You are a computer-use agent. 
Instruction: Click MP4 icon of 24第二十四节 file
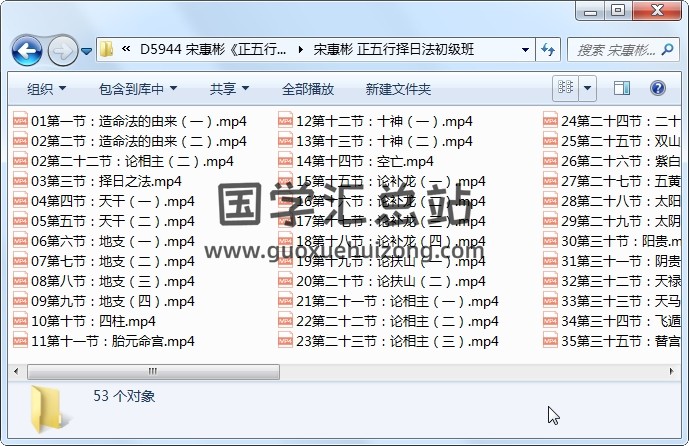550,120
